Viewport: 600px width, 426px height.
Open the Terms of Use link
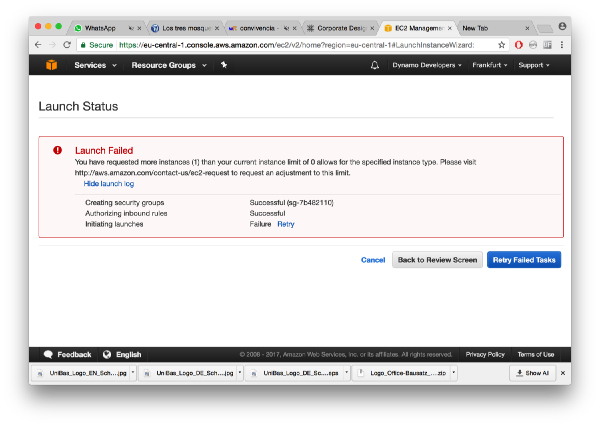click(x=536, y=354)
